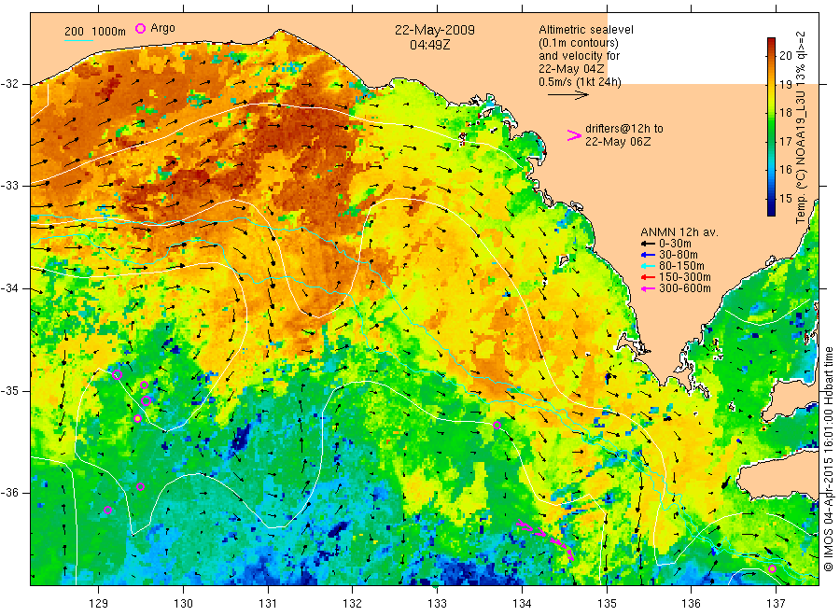840x616 pixels.
Task: Click the magenta Argo circle legend symbol
Action: (140, 29)
